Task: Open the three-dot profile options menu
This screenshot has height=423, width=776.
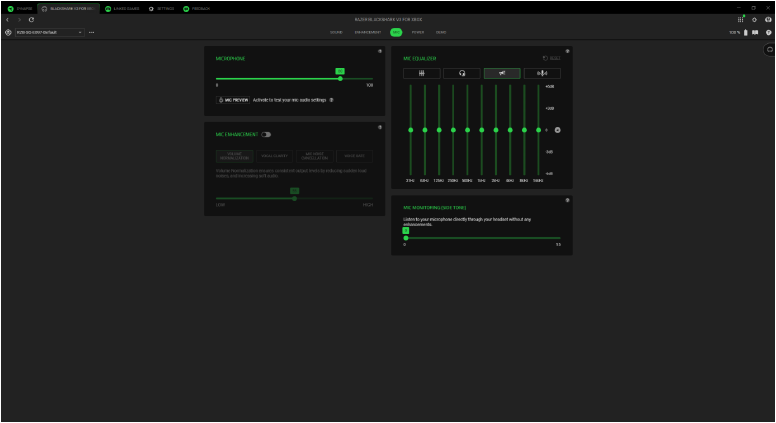Action: (92, 32)
